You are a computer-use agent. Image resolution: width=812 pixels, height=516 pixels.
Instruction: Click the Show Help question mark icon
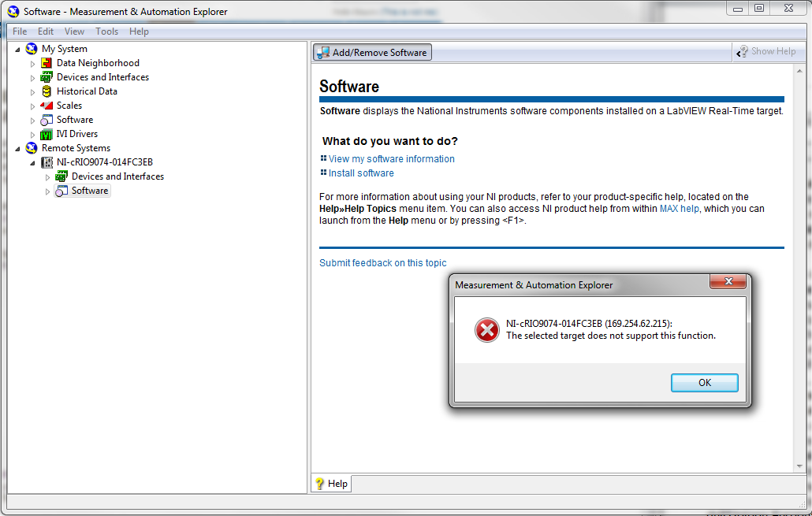(742, 51)
